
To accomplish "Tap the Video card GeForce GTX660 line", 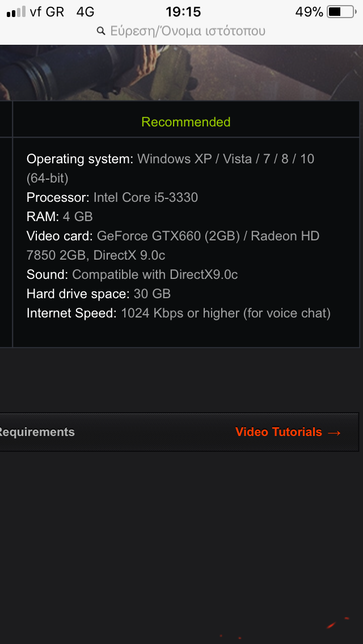I will point(173,245).
